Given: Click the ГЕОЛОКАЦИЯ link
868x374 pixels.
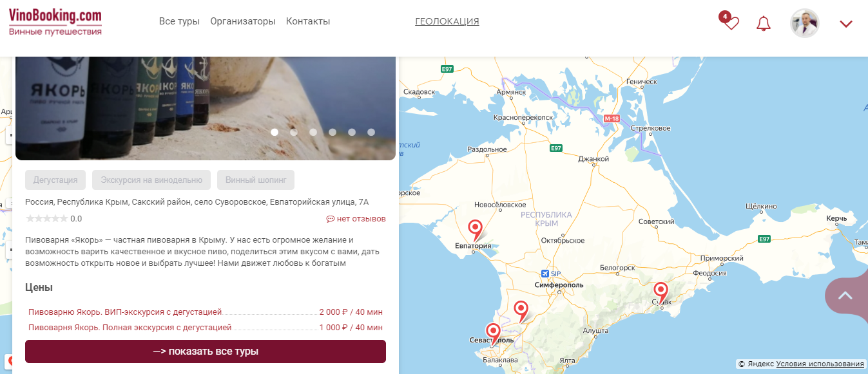Looking at the screenshot, I should click(447, 21).
